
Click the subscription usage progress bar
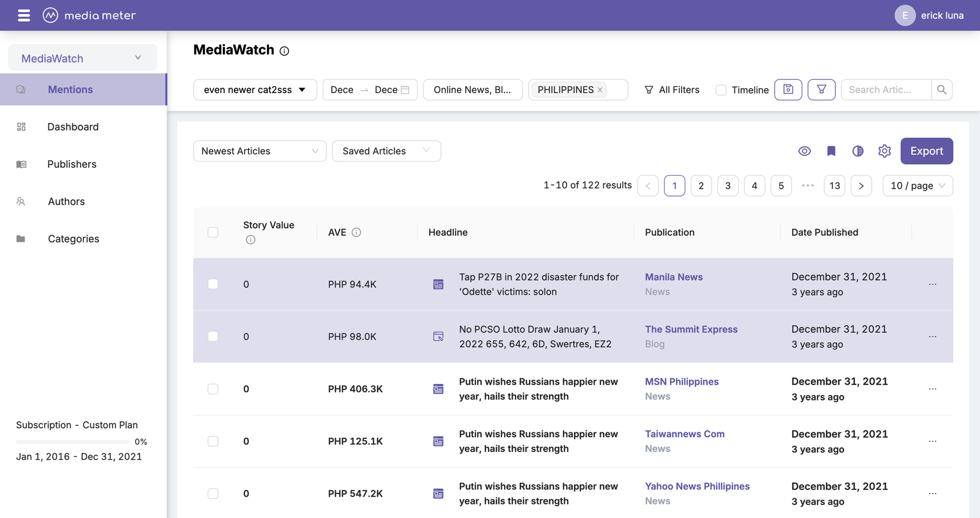pyautogui.click(x=72, y=441)
